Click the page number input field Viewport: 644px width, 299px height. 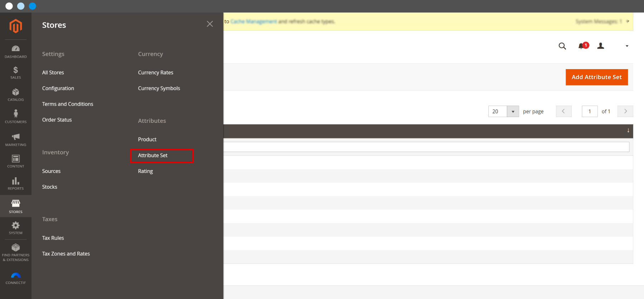point(590,111)
